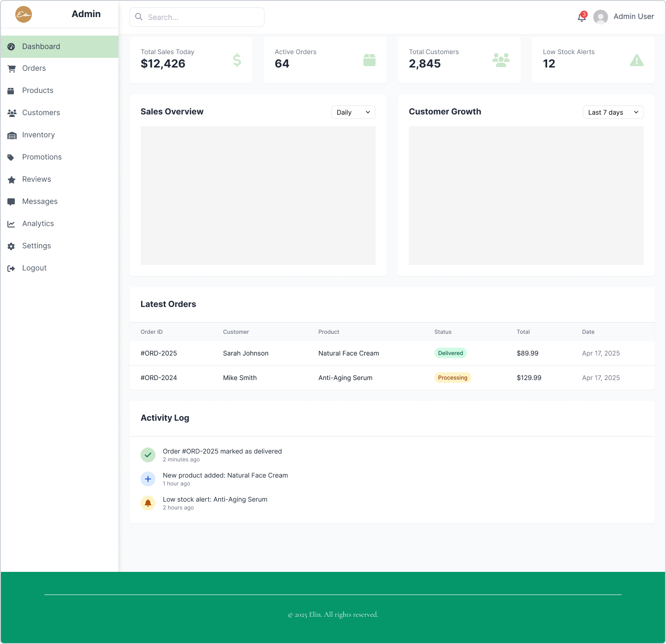Viewport: 666px width, 644px height.
Task: Click the Admin User avatar icon
Action: click(x=600, y=17)
